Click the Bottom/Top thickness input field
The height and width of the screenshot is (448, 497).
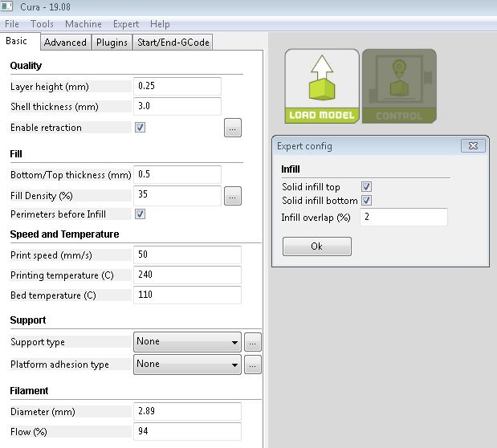[x=177, y=174]
